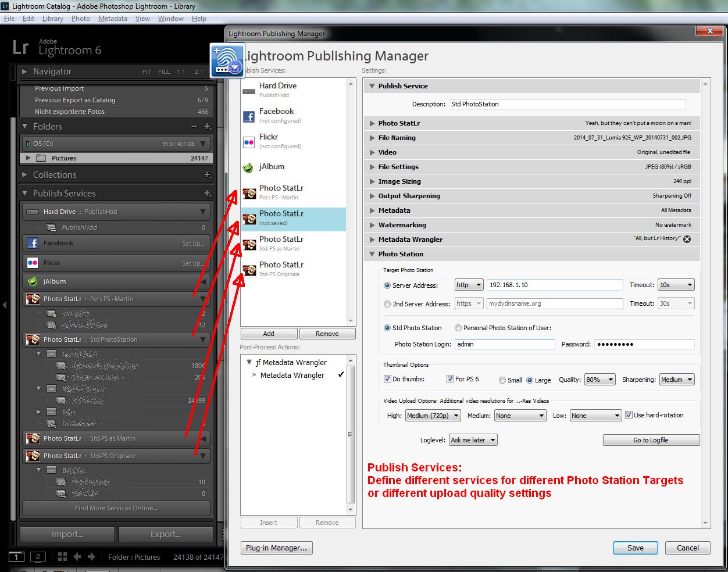Image resolution: width=728 pixels, height=572 pixels.
Task: Click Go to Logfile button
Action: coord(651,440)
